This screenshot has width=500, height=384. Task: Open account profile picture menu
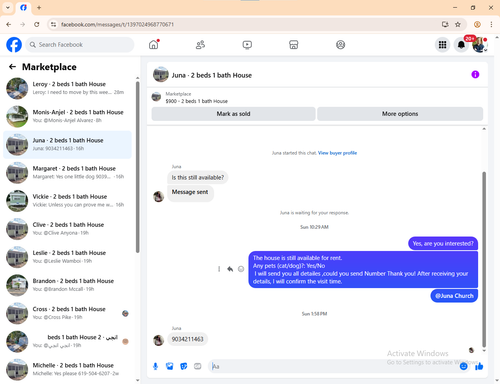[480, 45]
